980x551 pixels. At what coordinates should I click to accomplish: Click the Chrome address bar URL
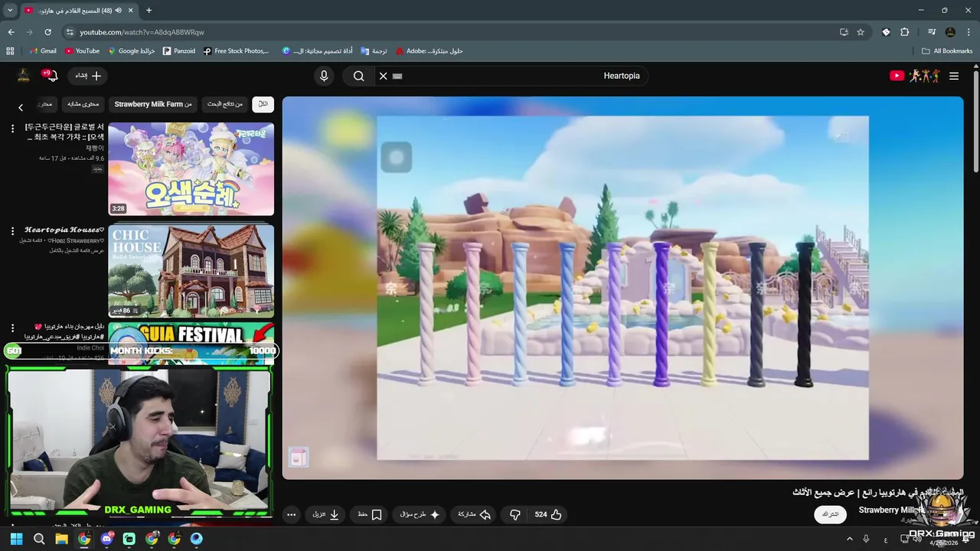point(142,32)
